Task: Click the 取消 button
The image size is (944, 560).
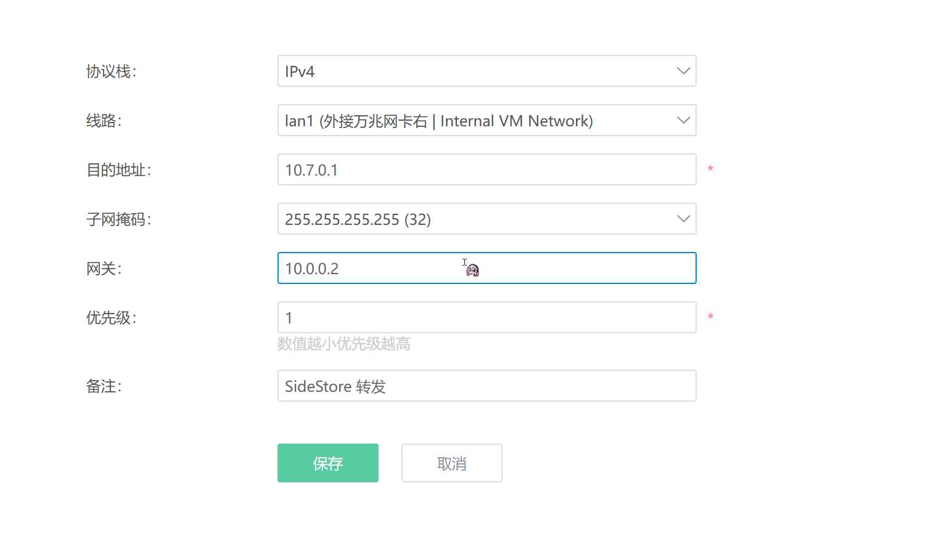Action: [x=451, y=463]
